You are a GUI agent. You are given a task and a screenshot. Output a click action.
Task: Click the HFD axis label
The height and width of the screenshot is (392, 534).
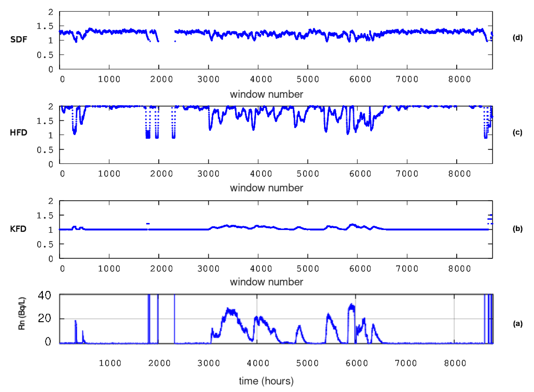click(x=19, y=133)
